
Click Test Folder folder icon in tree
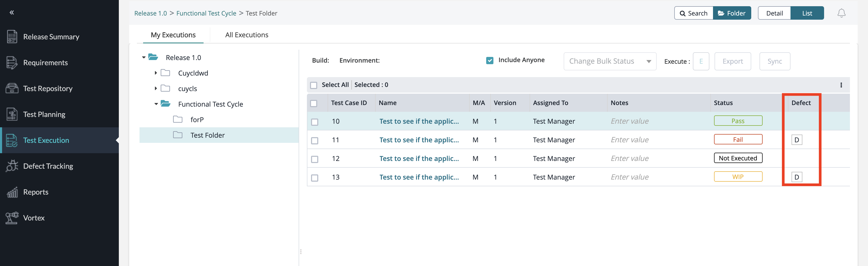click(x=177, y=135)
